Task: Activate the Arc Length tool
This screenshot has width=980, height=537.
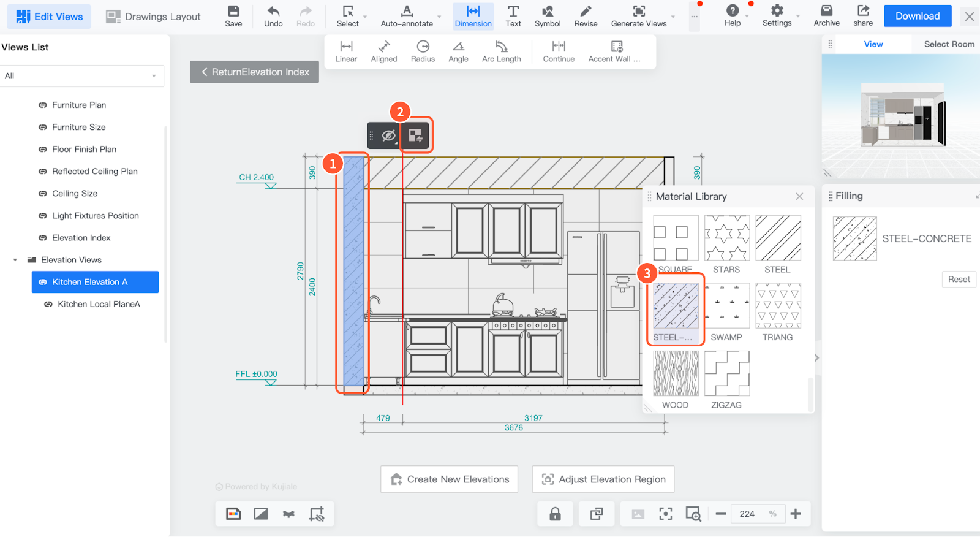Action: (501, 51)
